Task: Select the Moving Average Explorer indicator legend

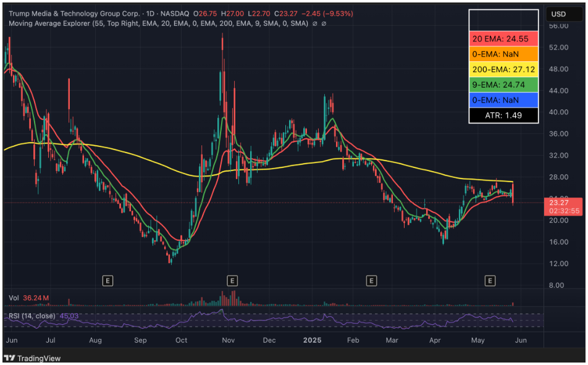Action: [158, 23]
